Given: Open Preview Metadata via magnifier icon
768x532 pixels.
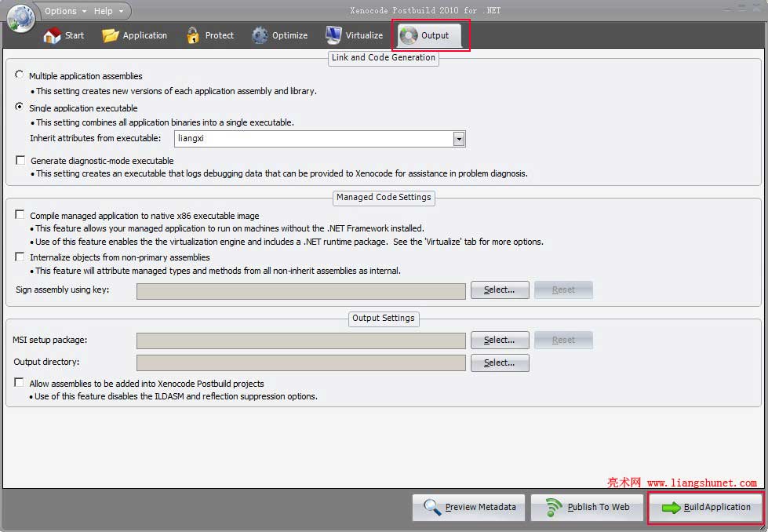Looking at the screenshot, I should (x=432, y=507).
